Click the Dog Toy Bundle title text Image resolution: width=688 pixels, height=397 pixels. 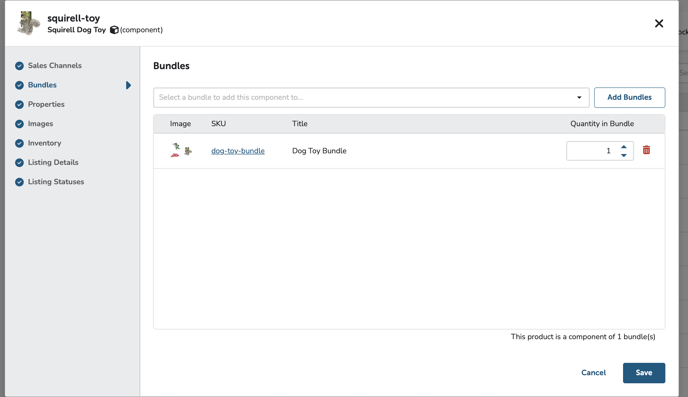[319, 150]
